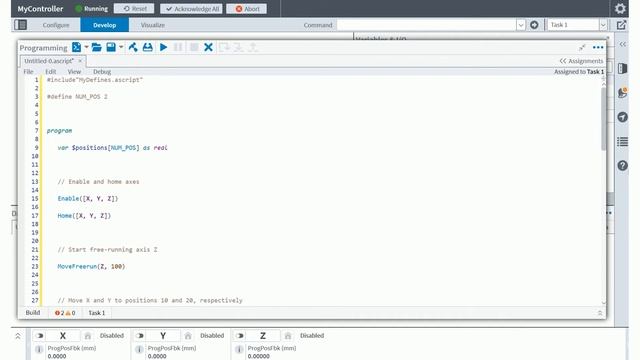
Task: Shrink the Programming panel with arrows icon
Action: [582, 48]
